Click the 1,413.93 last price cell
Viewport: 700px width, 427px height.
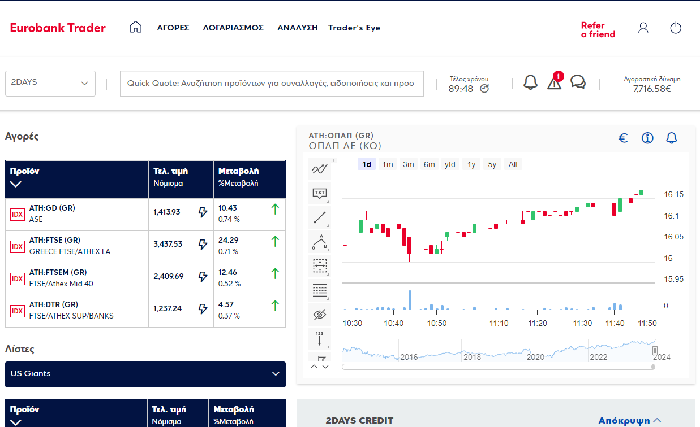point(167,212)
